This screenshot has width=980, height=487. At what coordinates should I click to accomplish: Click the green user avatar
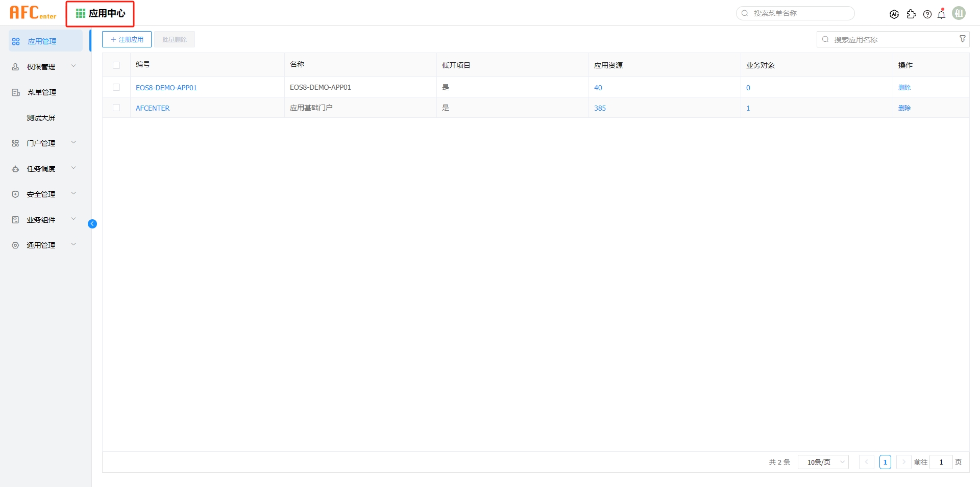(959, 13)
